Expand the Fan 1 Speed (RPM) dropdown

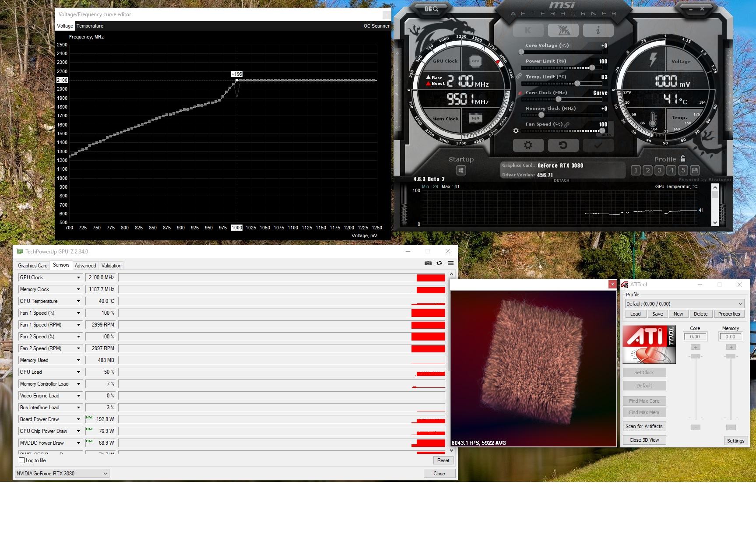coord(78,325)
